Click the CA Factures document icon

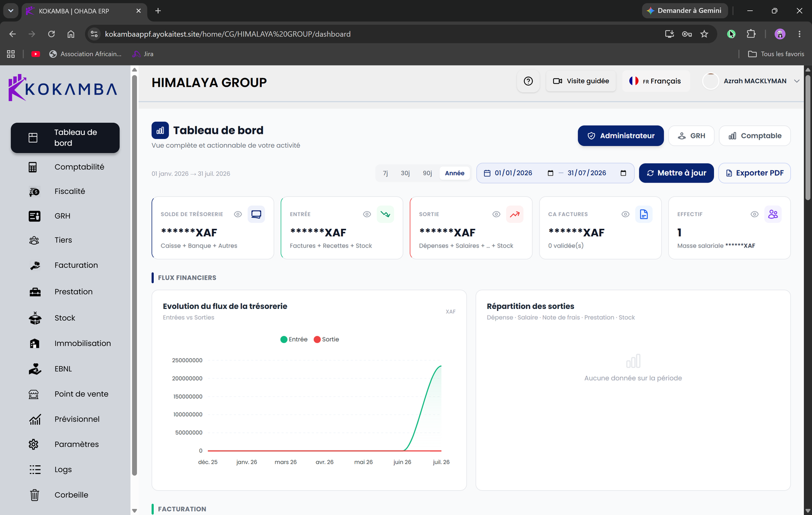[644, 214]
